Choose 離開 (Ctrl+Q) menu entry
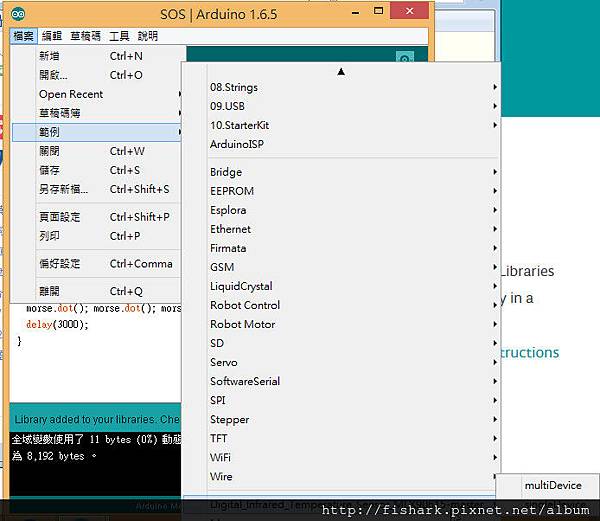Screen dimensions: 600x521 tap(97, 291)
